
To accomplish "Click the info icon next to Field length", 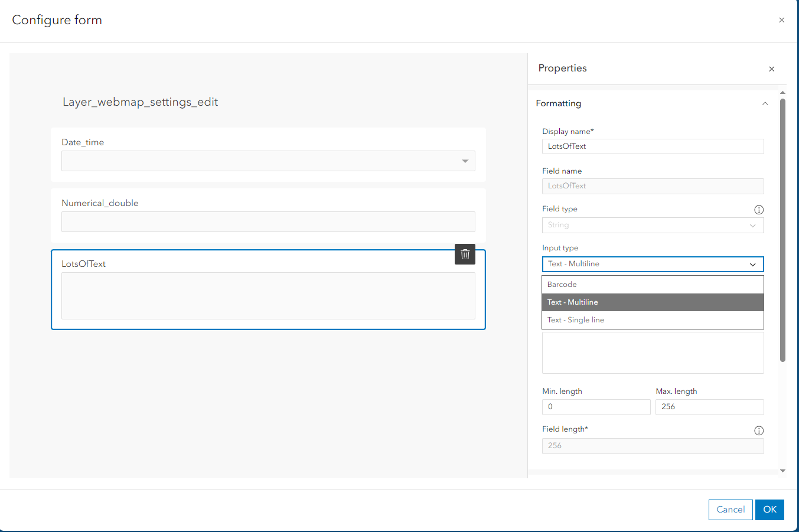I will pos(759,430).
